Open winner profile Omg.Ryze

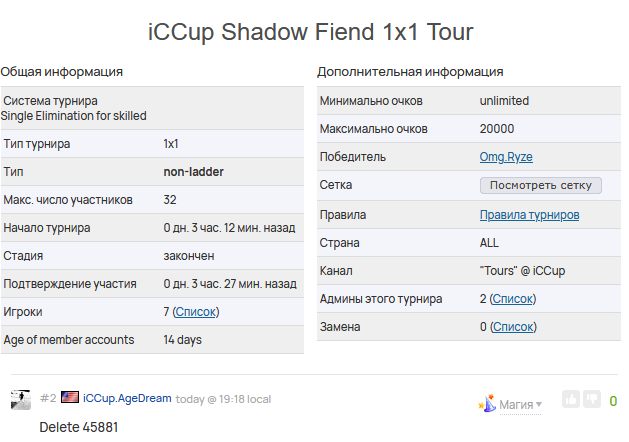(x=506, y=157)
